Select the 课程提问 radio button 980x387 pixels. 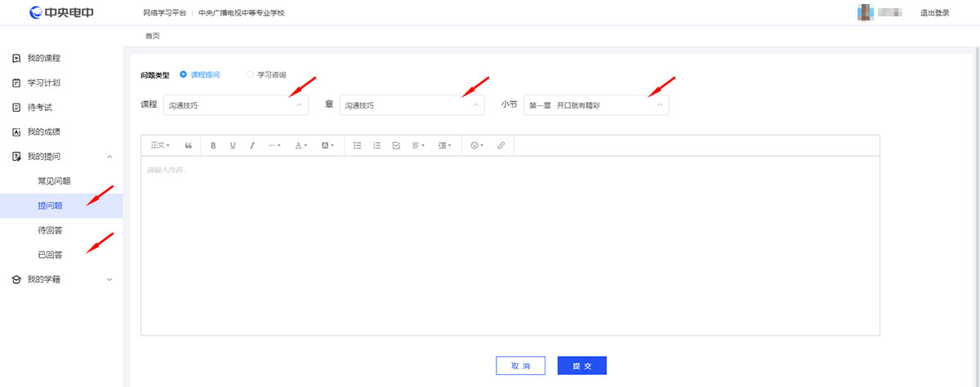coord(183,74)
